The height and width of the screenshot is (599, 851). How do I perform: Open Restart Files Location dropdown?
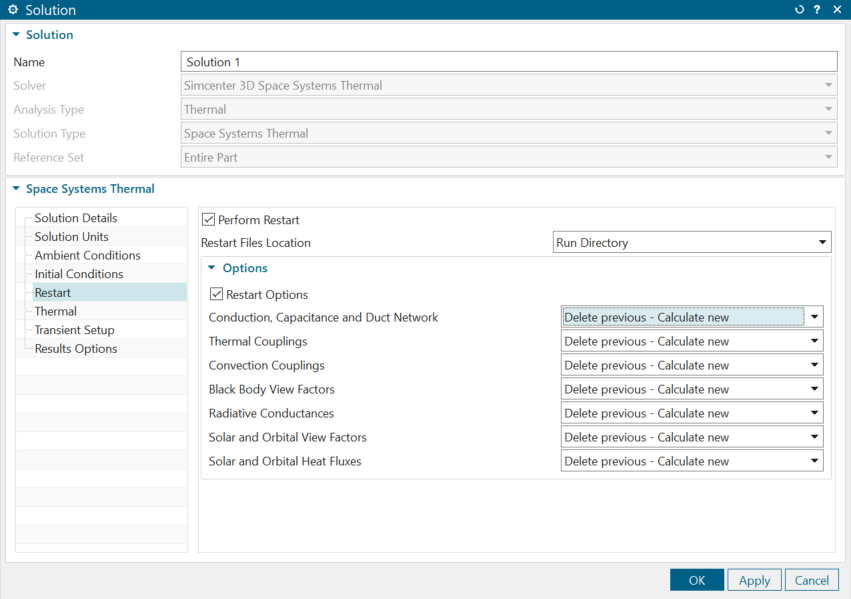click(692, 242)
